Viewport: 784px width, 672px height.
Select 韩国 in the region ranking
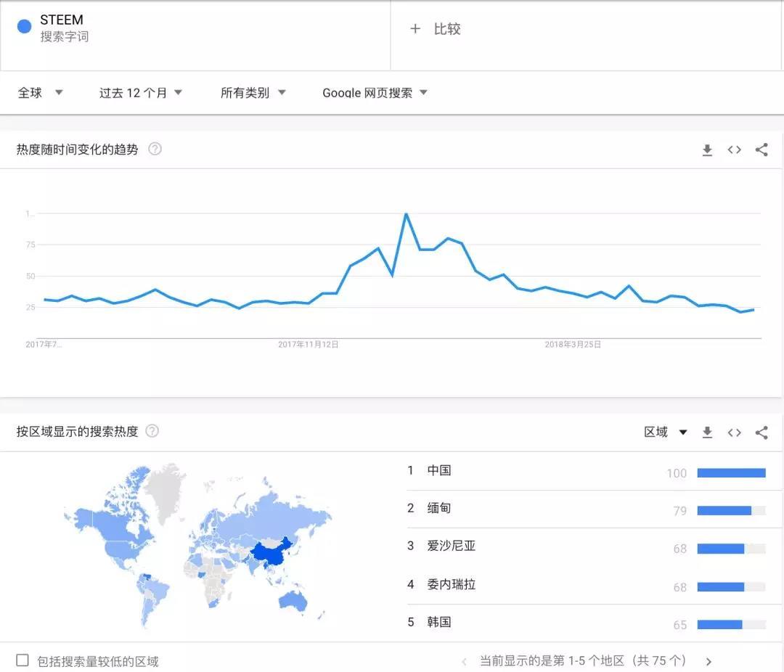439,622
